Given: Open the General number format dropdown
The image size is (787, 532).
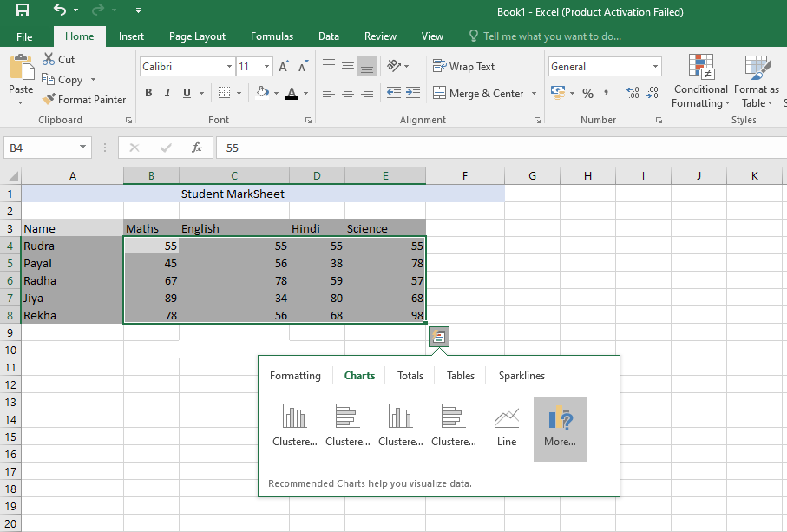Looking at the screenshot, I should 655,67.
